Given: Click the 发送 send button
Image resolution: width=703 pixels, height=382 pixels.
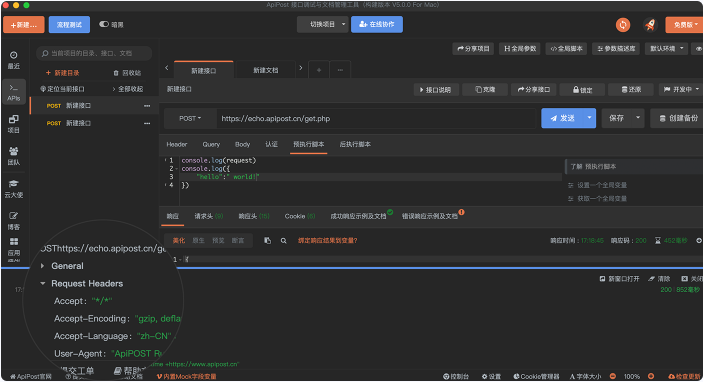Looking at the screenshot, I should click(x=562, y=118).
